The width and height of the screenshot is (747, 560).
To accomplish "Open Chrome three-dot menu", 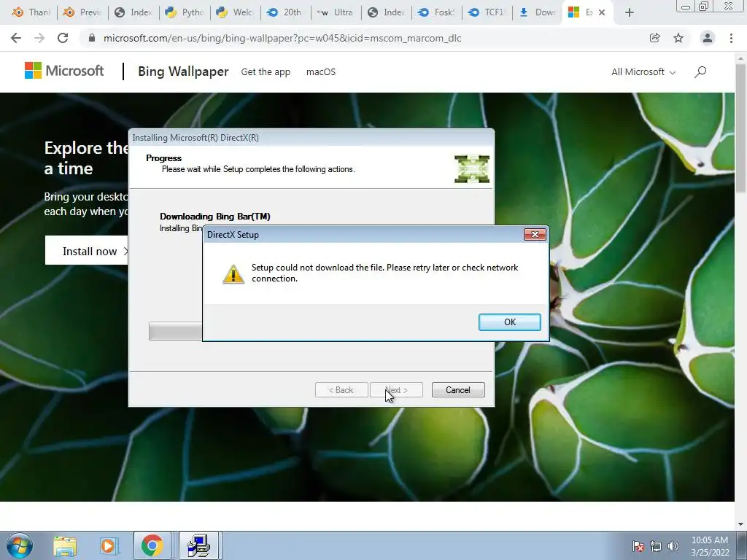I will [x=731, y=38].
